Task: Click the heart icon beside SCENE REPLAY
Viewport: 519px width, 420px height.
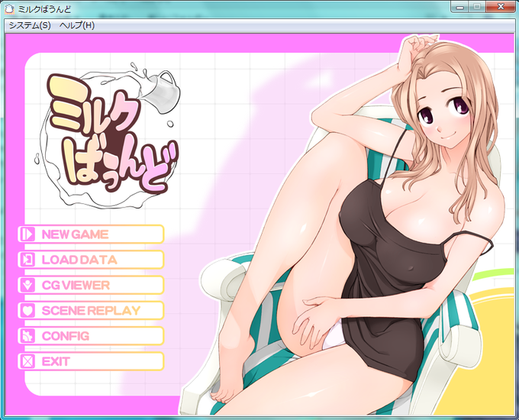Action: click(27, 310)
